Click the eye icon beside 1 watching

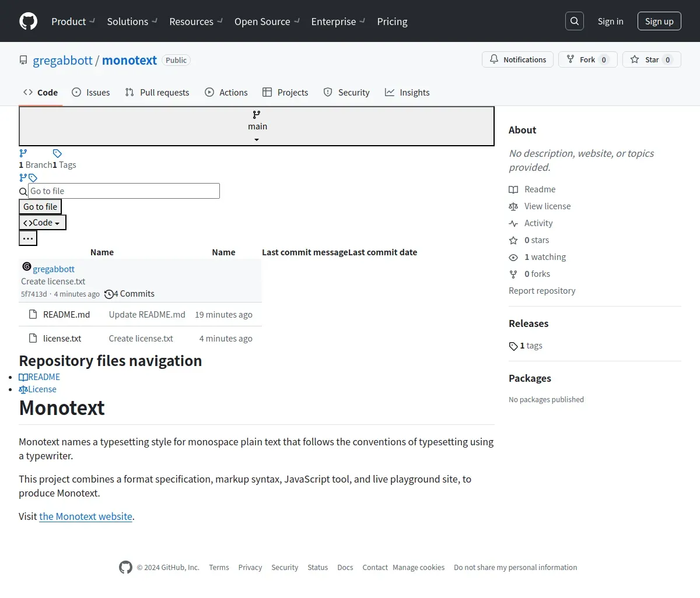point(513,257)
